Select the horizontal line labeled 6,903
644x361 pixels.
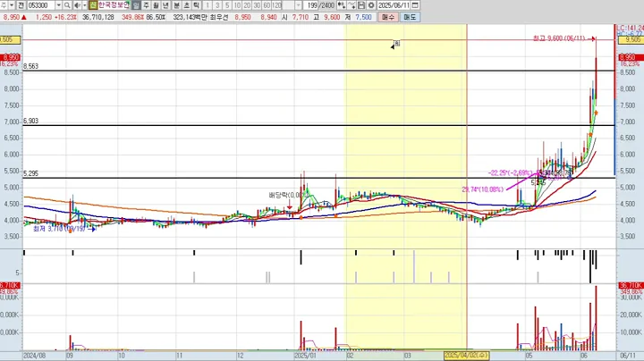click(318, 125)
